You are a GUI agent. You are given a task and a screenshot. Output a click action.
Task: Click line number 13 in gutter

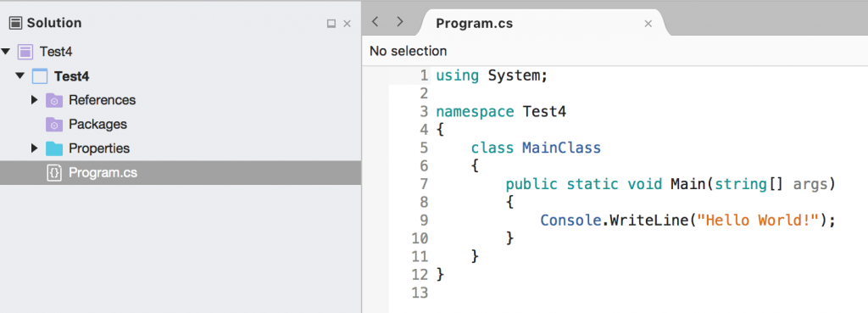pyautogui.click(x=420, y=293)
